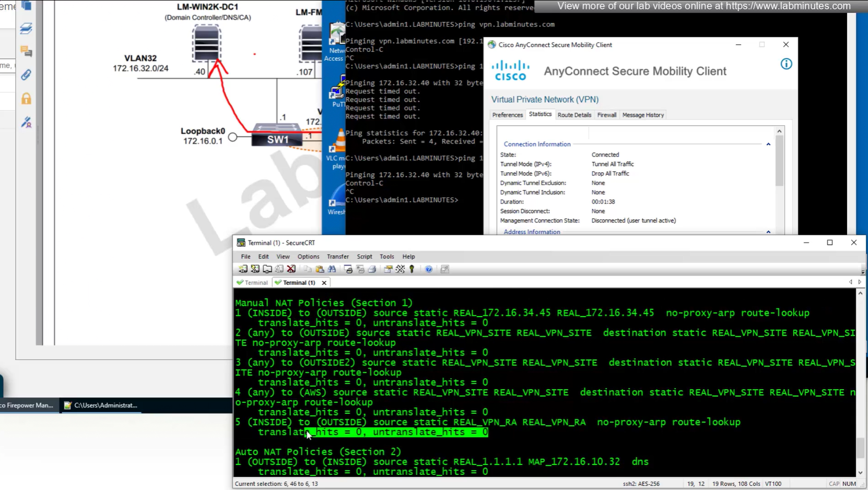Image resolution: width=868 pixels, height=490 pixels.
Task: Open the Options menu in SecureCRT
Action: 308,257
